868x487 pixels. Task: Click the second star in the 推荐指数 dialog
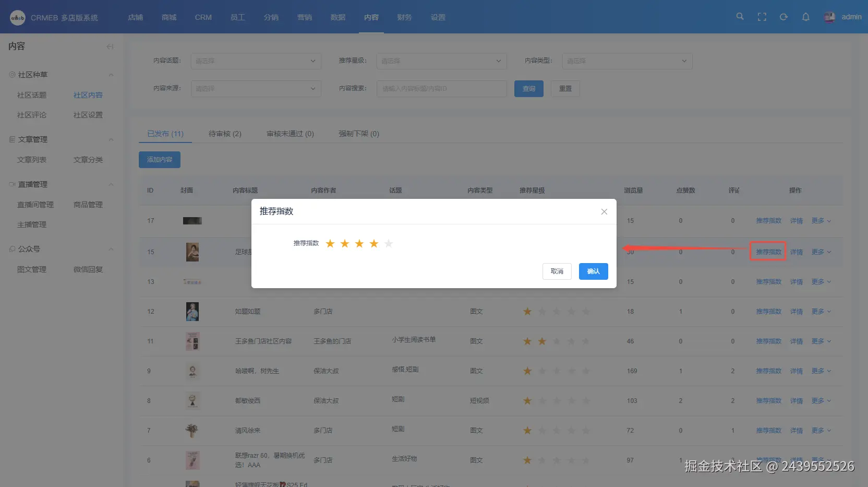[345, 243]
